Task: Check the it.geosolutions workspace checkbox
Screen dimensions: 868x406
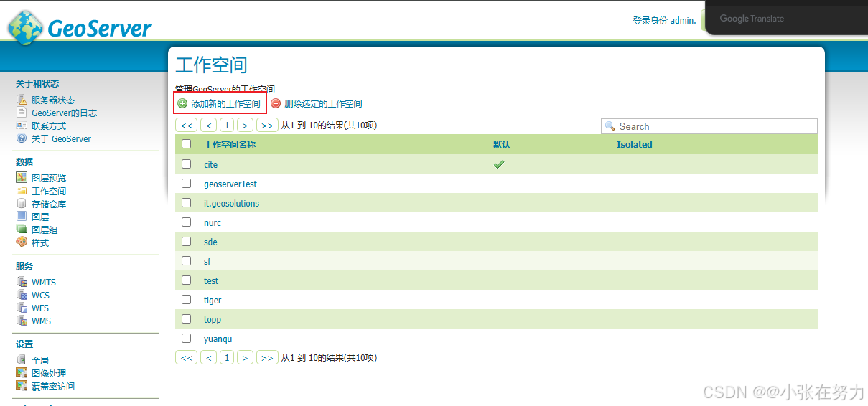Action: (187, 203)
